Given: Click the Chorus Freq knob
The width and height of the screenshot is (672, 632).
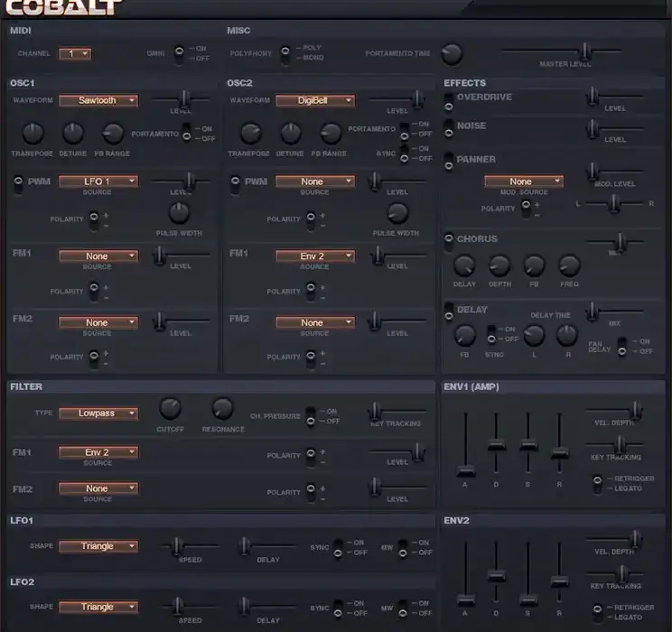Looking at the screenshot, I should pos(570,265).
